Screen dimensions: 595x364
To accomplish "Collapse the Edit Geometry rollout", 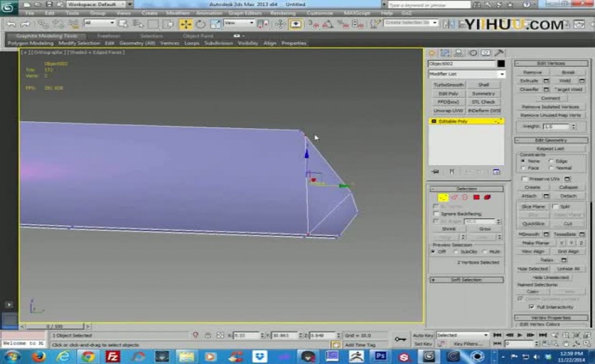I will (551, 140).
